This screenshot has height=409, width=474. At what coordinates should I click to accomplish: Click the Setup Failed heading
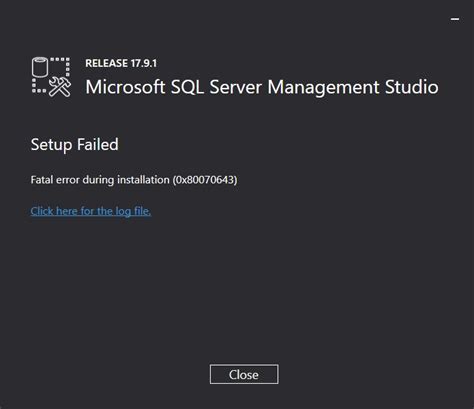click(75, 145)
